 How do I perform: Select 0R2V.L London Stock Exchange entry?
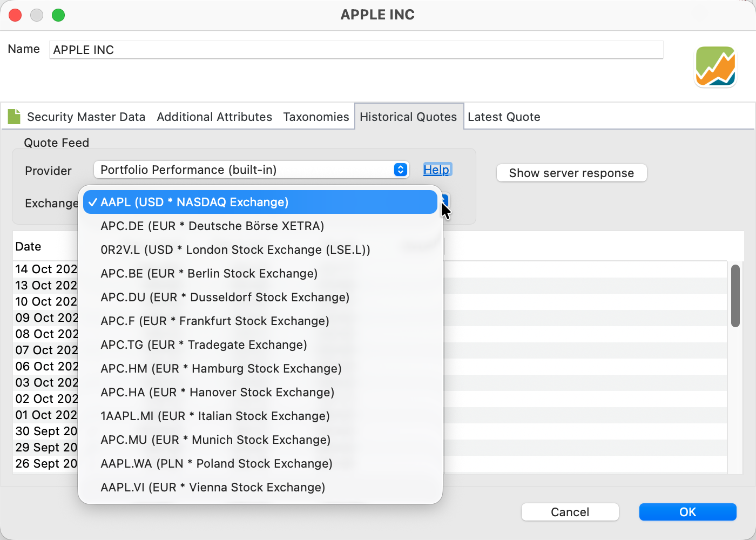[x=235, y=249]
